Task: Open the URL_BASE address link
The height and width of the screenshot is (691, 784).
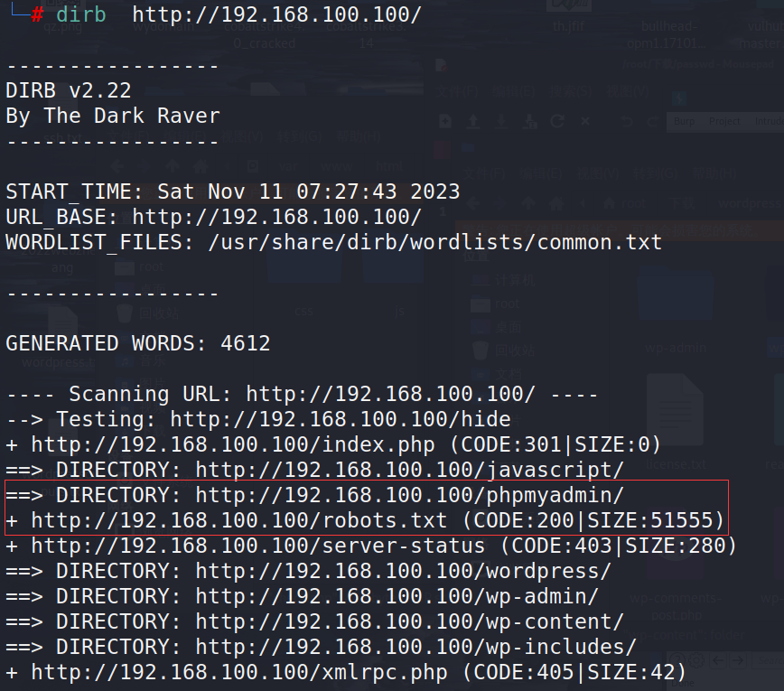Action: pyautogui.click(x=277, y=217)
